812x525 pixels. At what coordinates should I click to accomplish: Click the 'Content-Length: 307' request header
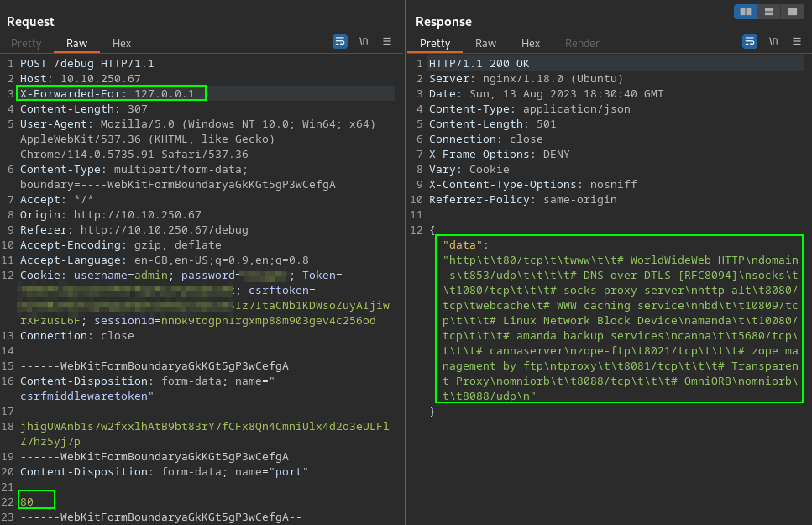84,109
